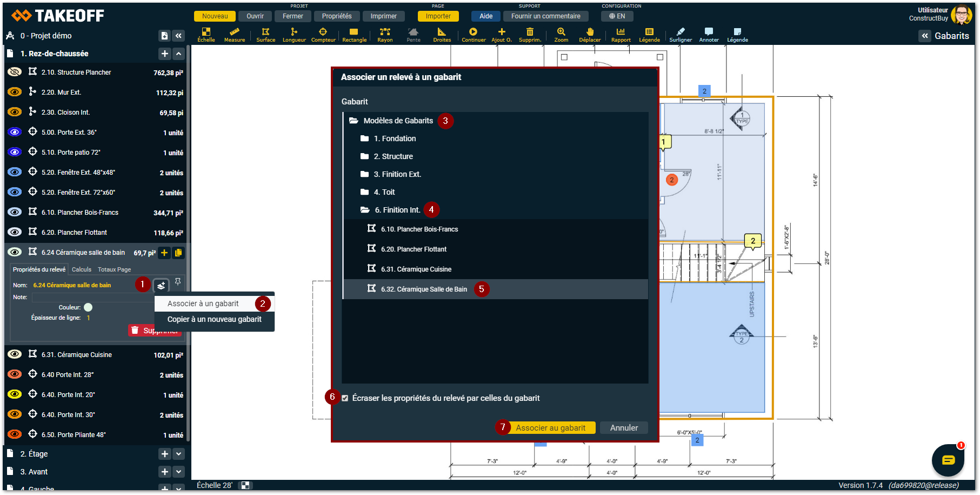Hide the 5.00. Porte Ext. 36" takeoff

[x=15, y=132]
